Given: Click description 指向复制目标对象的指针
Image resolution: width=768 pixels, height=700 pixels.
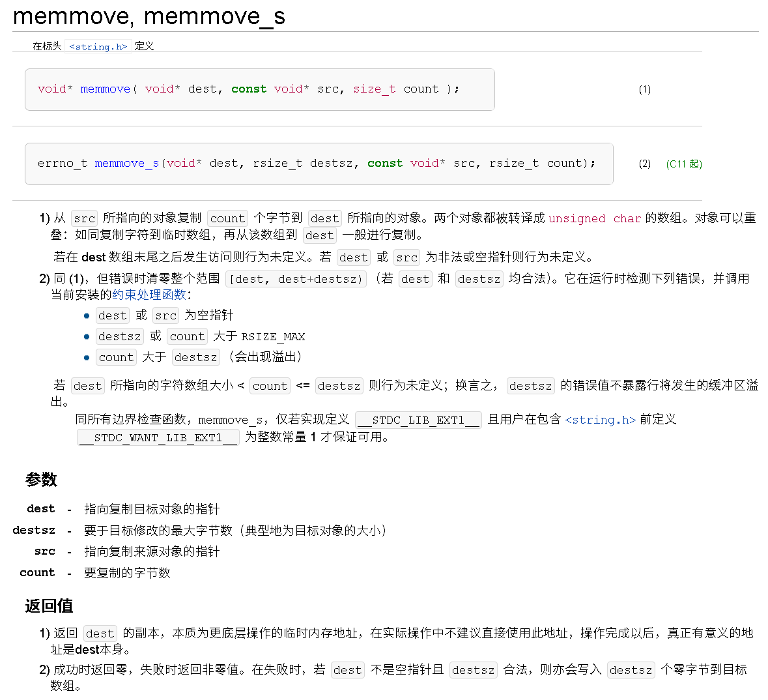Looking at the screenshot, I should click(152, 509).
